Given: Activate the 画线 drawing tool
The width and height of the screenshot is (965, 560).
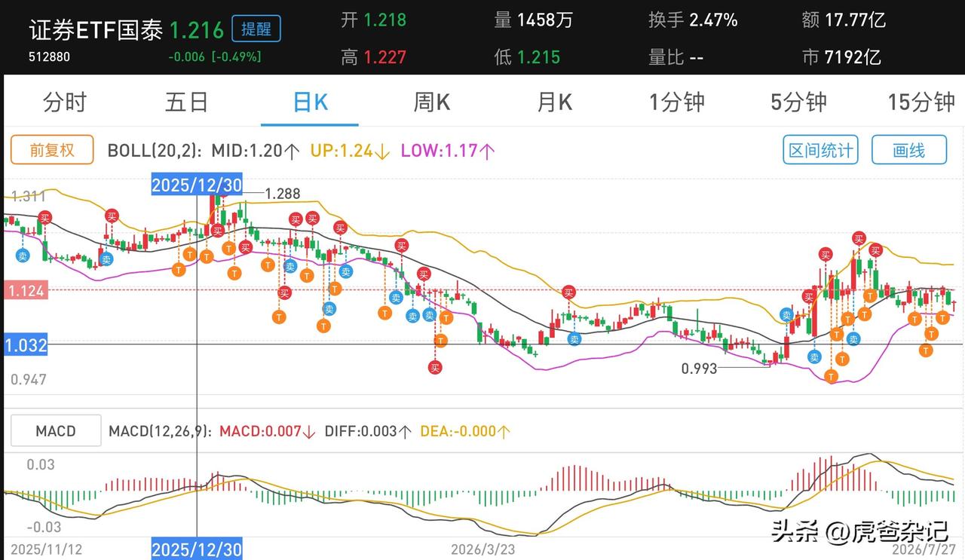Looking at the screenshot, I should (908, 150).
